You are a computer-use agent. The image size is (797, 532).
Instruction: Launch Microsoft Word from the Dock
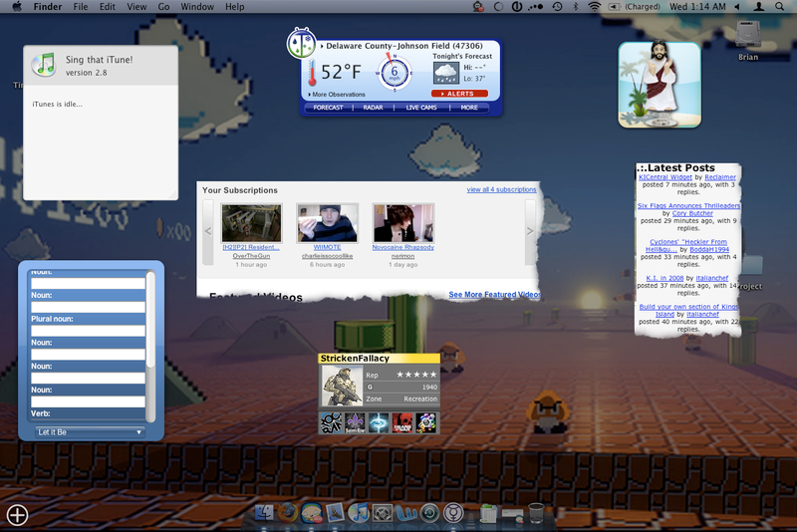[406, 513]
